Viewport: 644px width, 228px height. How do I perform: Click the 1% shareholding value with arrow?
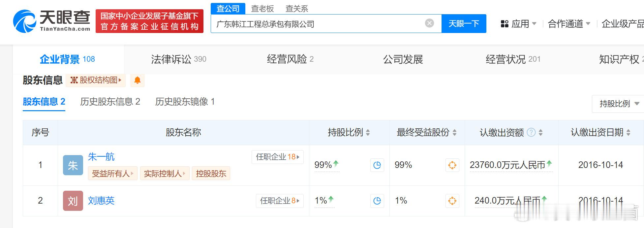pyautogui.click(x=324, y=201)
